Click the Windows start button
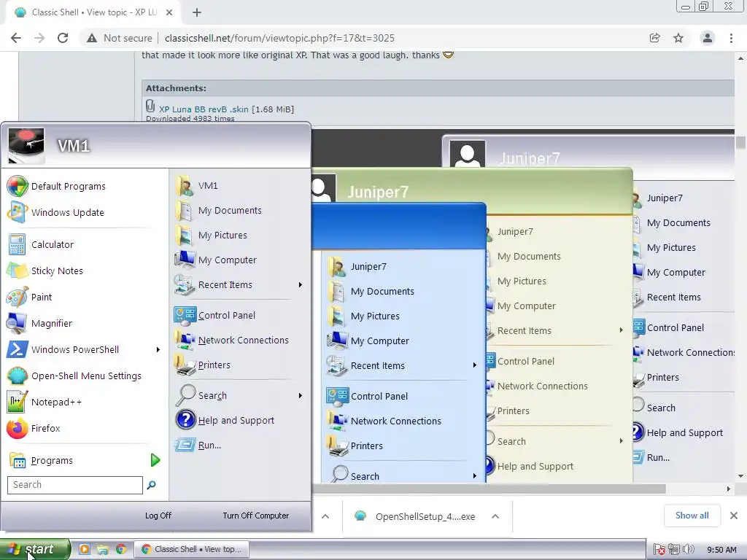 point(35,549)
